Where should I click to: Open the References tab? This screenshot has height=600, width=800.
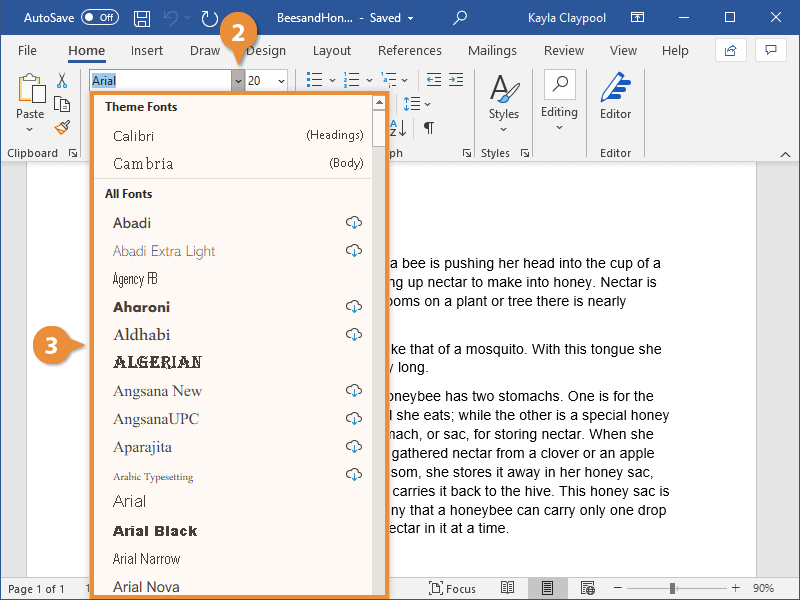coord(409,50)
